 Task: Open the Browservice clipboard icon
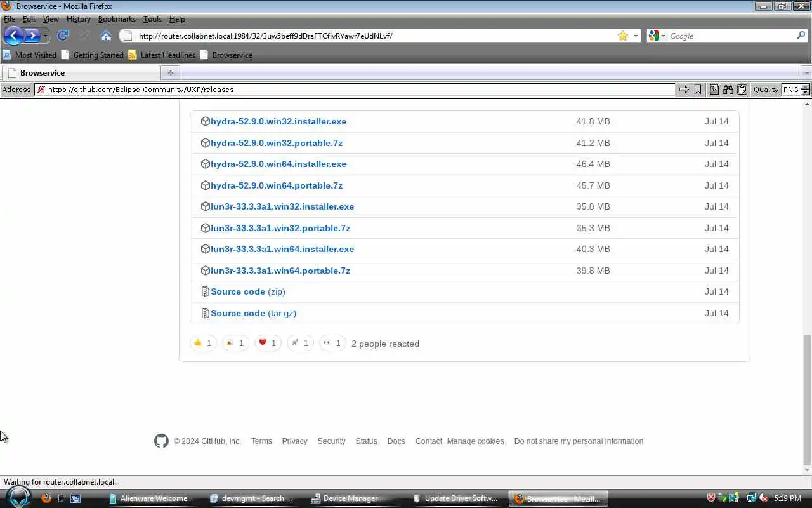pos(742,90)
